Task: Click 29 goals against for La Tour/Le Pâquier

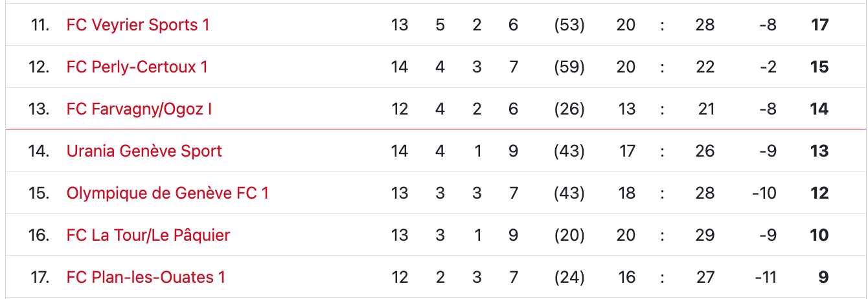Action: [705, 235]
